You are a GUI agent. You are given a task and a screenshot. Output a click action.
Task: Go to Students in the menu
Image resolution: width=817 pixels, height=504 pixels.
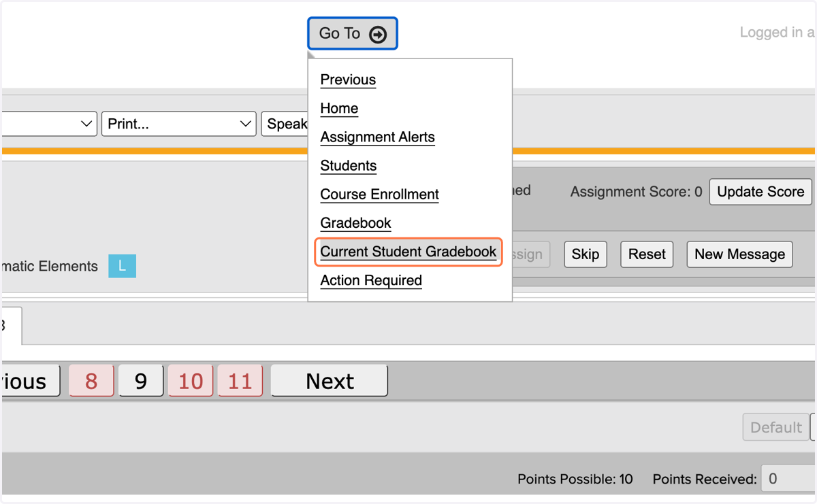[348, 165]
